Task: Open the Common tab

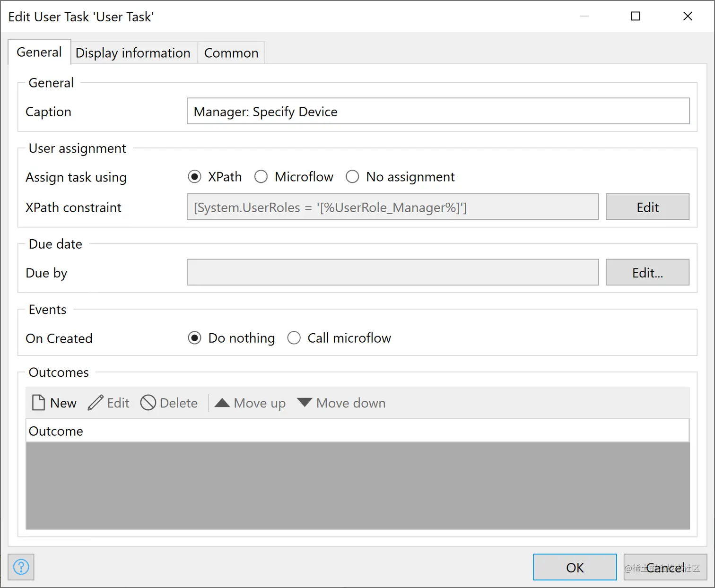Action: (231, 53)
